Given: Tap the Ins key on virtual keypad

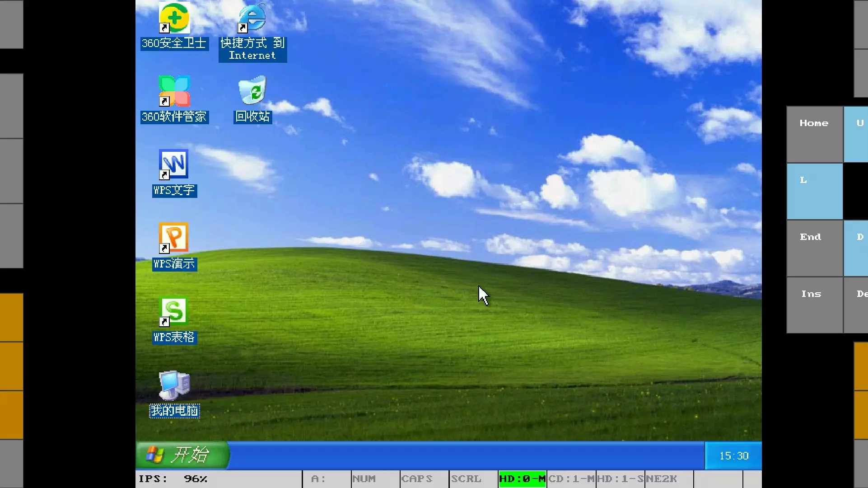Looking at the screenshot, I should coord(815,305).
